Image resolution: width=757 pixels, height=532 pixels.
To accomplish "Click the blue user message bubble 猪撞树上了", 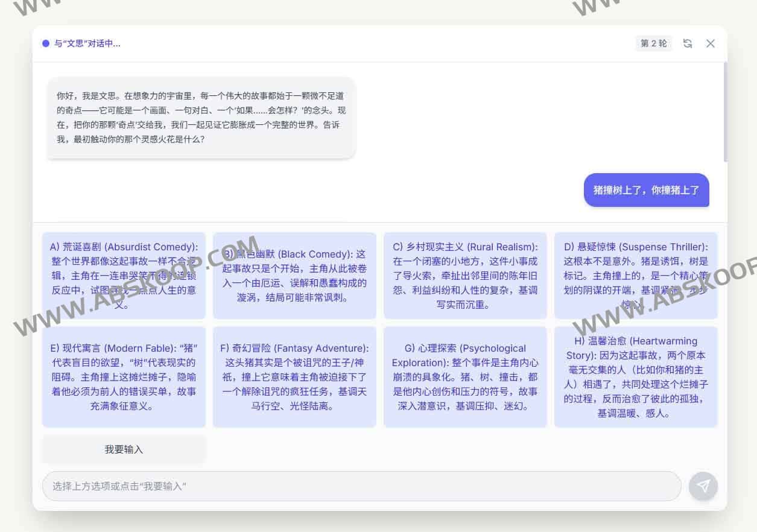I will click(646, 190).
